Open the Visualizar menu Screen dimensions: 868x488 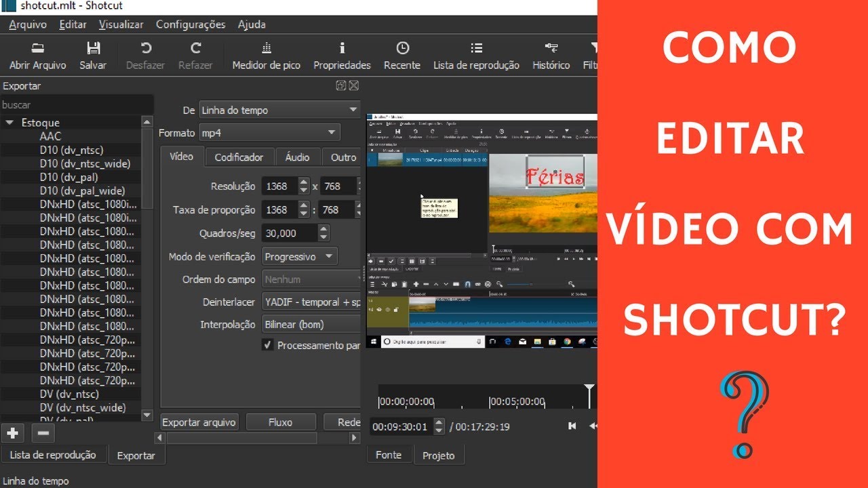[x=121, y=24]
